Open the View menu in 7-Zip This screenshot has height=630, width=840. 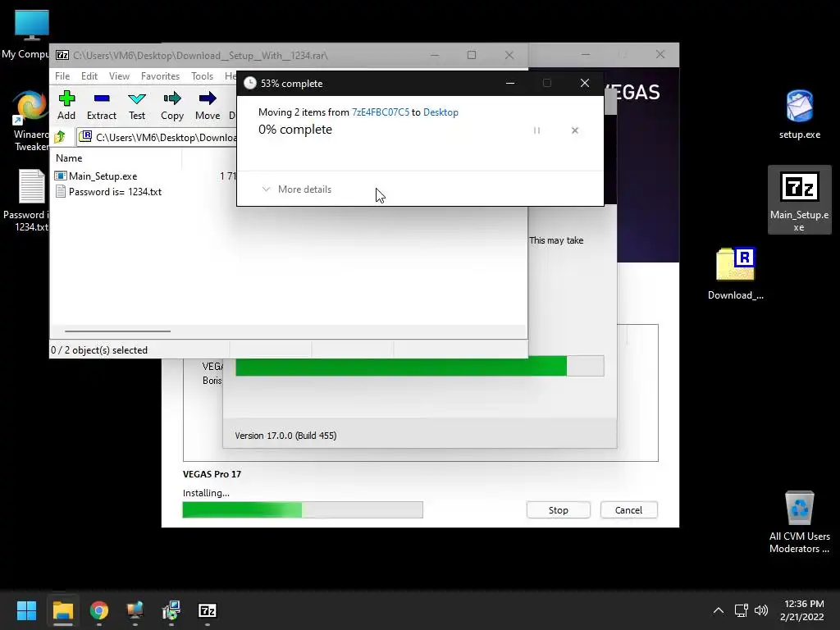pyautogui.click(x=119, y=76)
